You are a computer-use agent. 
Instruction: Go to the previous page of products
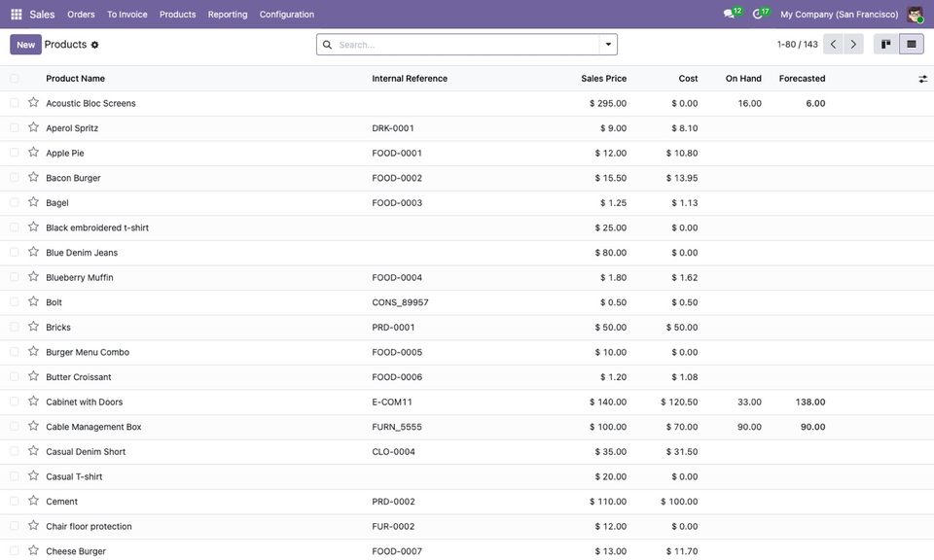[834, 44]
